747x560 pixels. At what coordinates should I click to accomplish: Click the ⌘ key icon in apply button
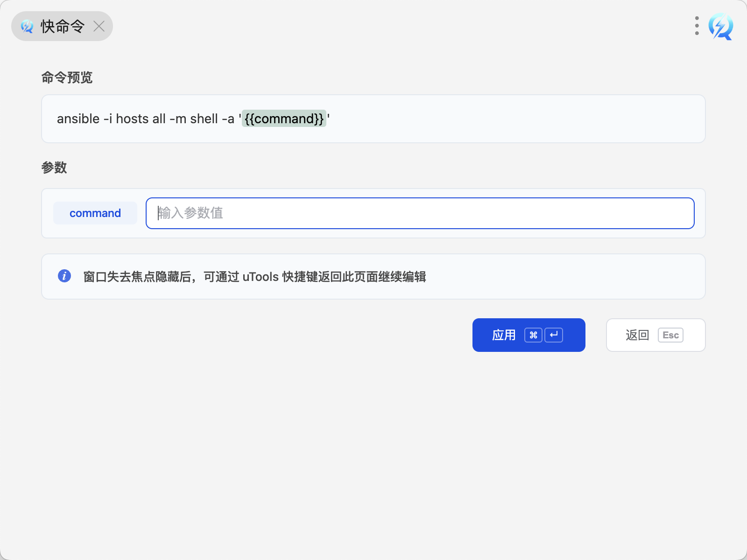533,335
